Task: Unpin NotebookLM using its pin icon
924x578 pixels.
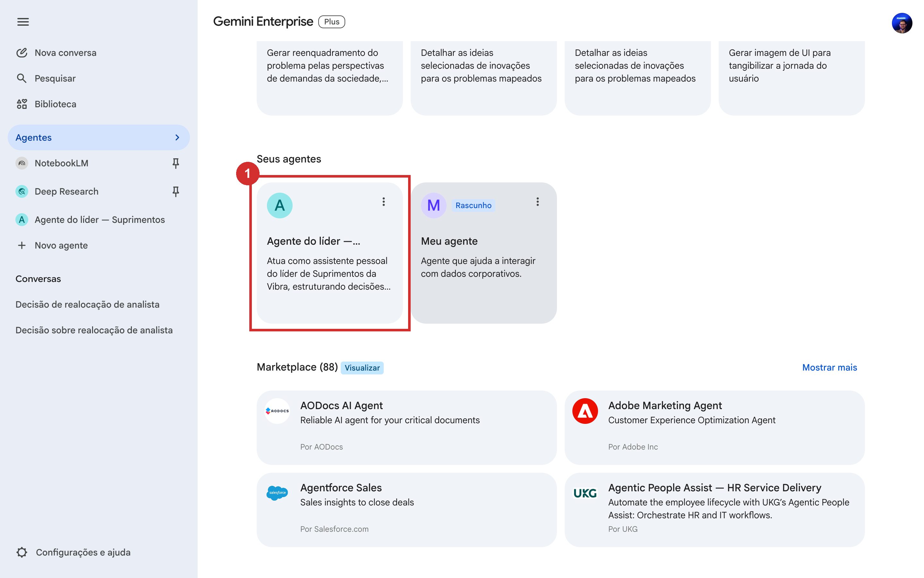Action: pos(175,163)
